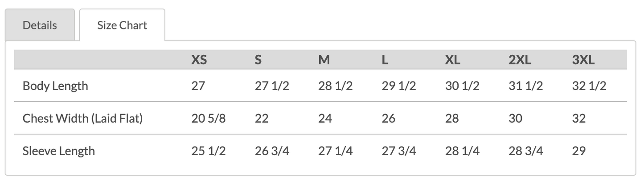This screenshot has height=186, width=644.
Task: Select the Size Chart tab
Action: pos(122,25)
